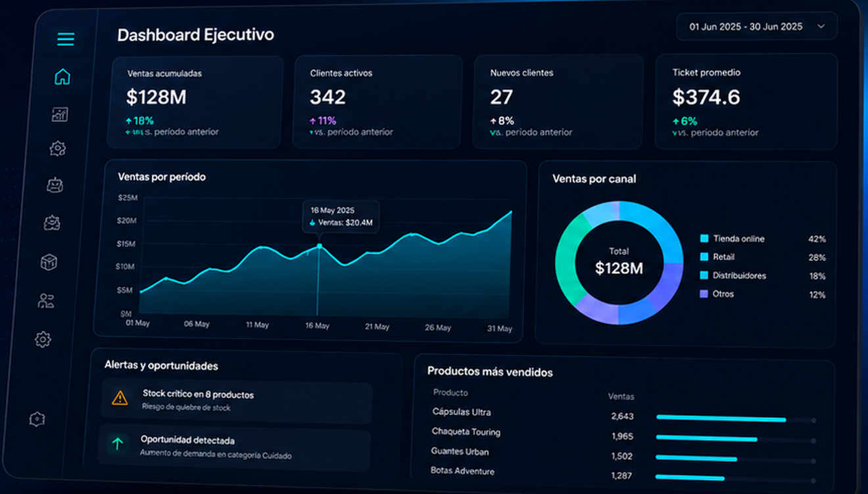Open the date range dropdown 01 Jun 2025 - 30 Jun 2025
This screenshot has width=868, height=494.
click(x=757, y=27)
